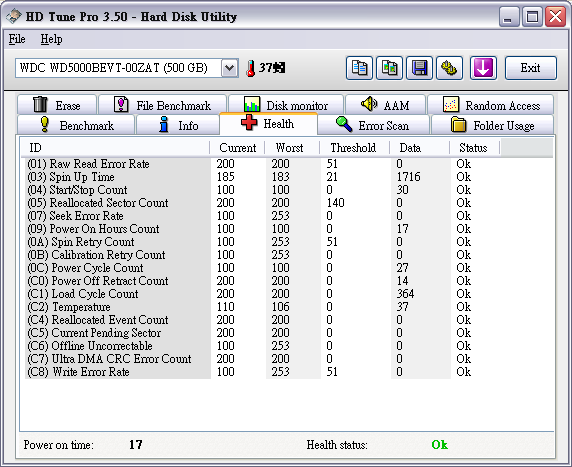
Task: Open the Random Access tab
Action: tap(491, 105)
